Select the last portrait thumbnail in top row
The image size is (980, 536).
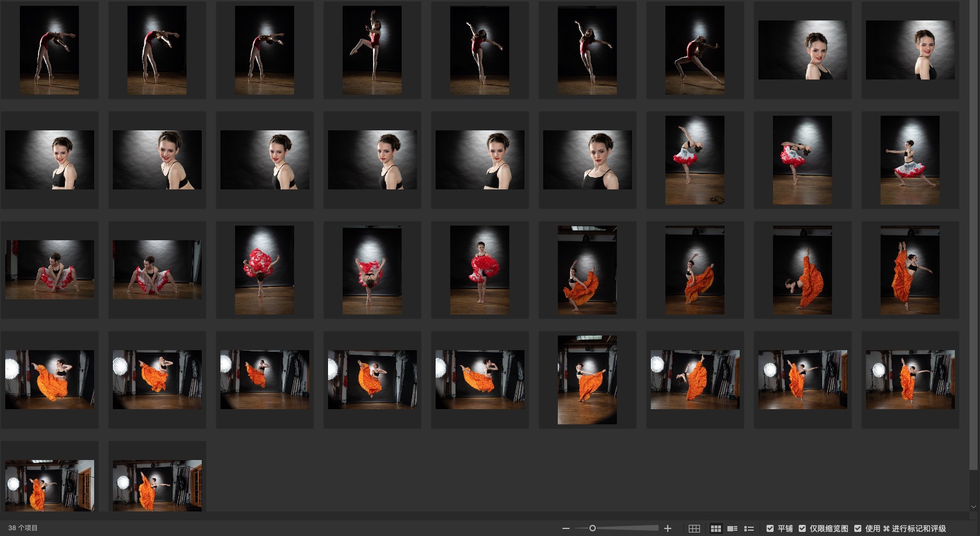(910, 50)
